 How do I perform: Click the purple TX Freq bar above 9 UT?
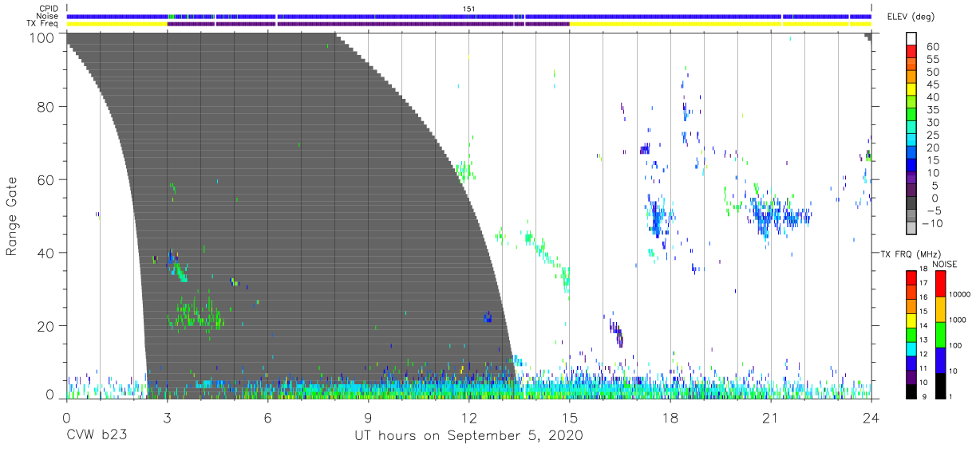point(368,24)
